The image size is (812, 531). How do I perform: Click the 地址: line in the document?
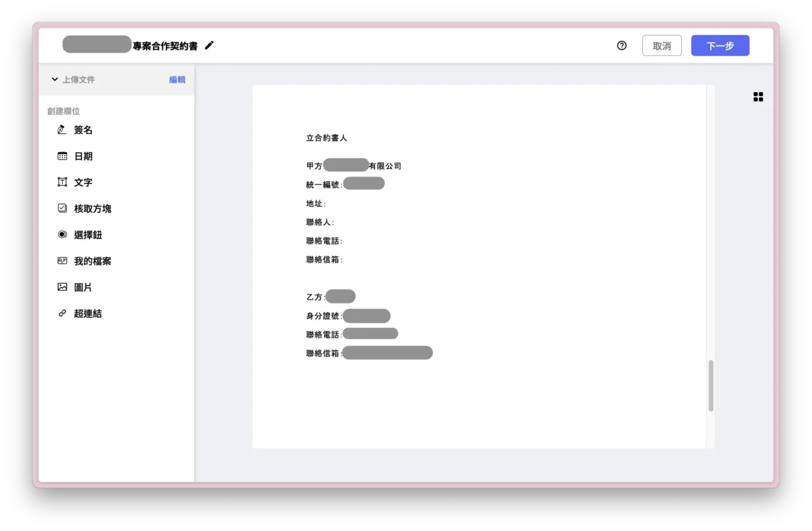316,204
